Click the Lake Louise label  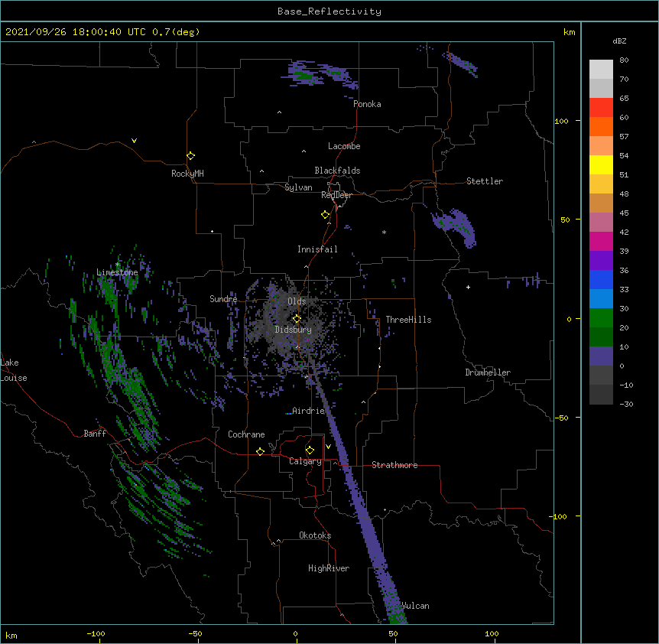click(x=12, y=370)
